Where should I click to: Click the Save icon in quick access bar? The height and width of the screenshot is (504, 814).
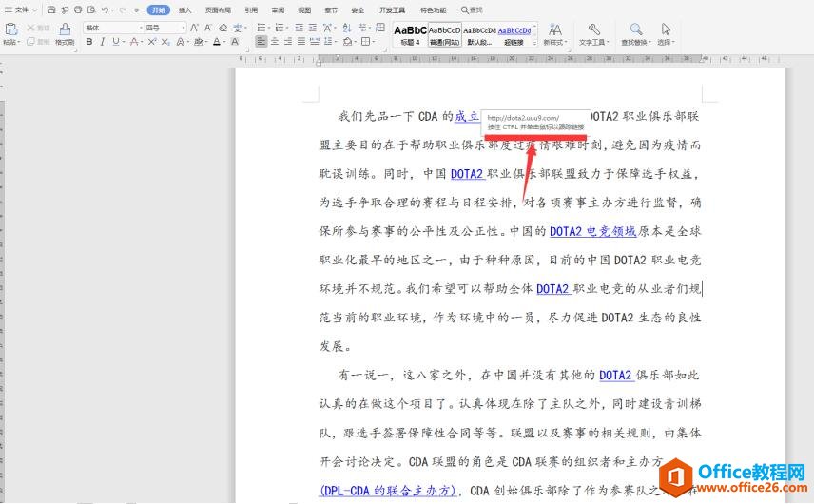point(51,10)
